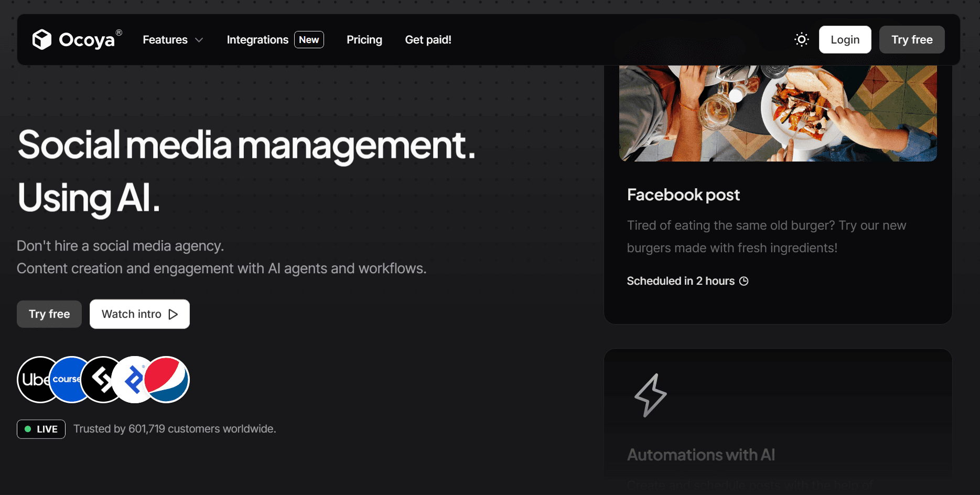Click the Ocoya wordmark text
Image resolution: width=980 pixels, height=495 pixels.
click(87, 40)
